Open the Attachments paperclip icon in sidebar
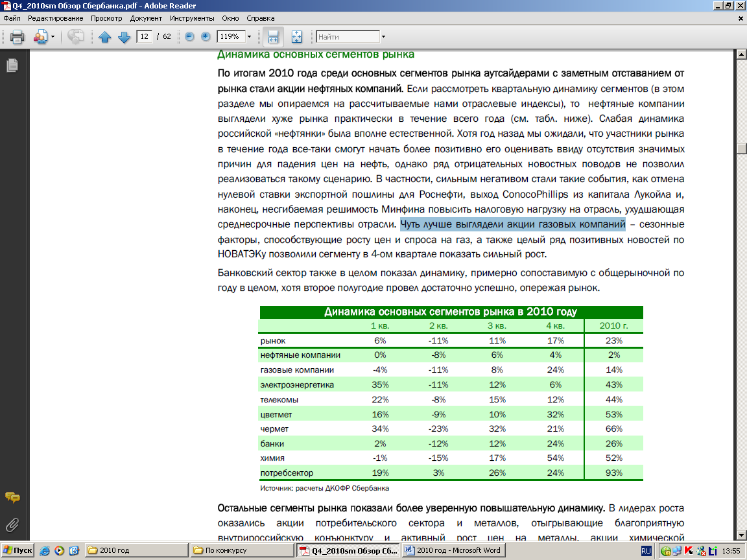The width and height of the screenshot is (747, 560). 12,525
